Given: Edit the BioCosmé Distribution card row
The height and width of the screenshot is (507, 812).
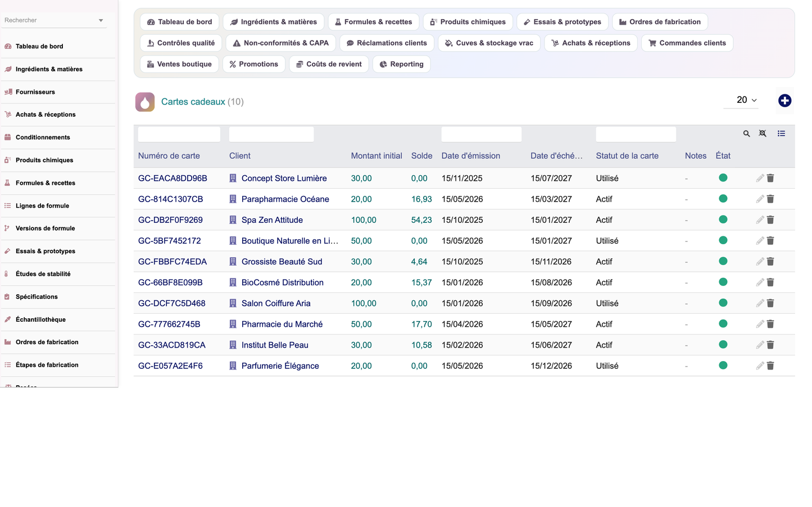Looking at the screenshot, I should (x=760, y=282).
